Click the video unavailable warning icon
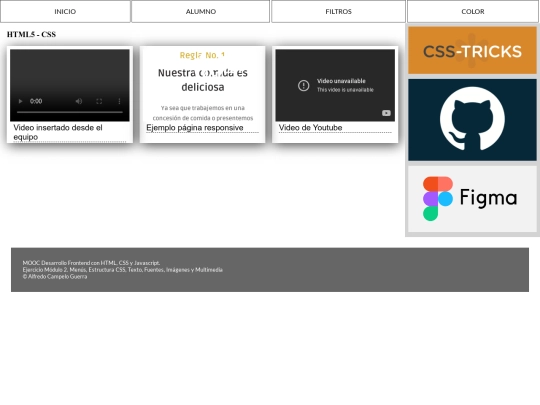This screenshot has width=540, height=405. [303, 85]
